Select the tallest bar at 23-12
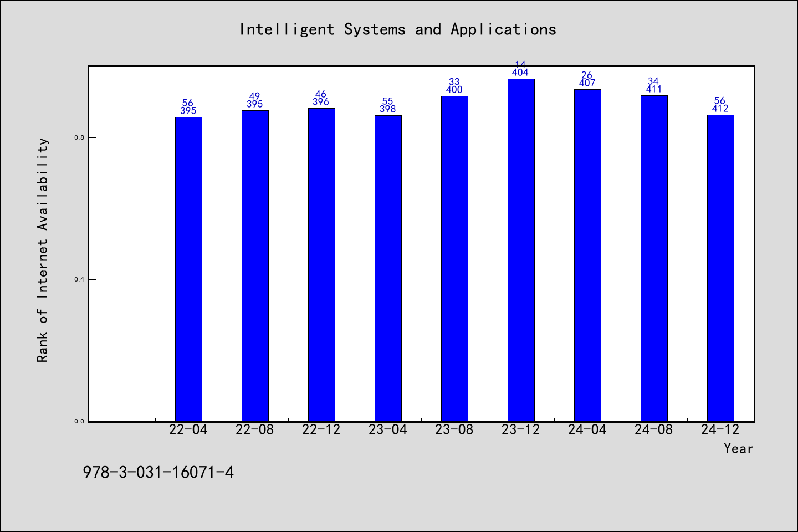 [x=521, y=250]
